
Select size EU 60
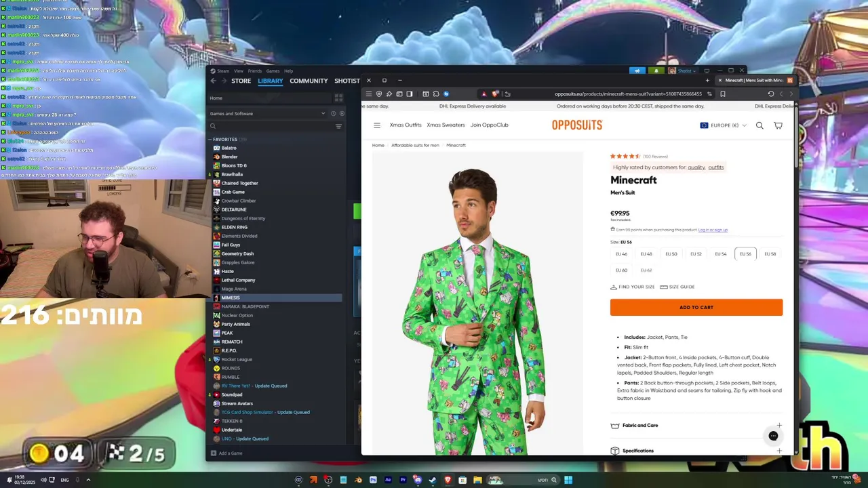[x=621, y=270]
